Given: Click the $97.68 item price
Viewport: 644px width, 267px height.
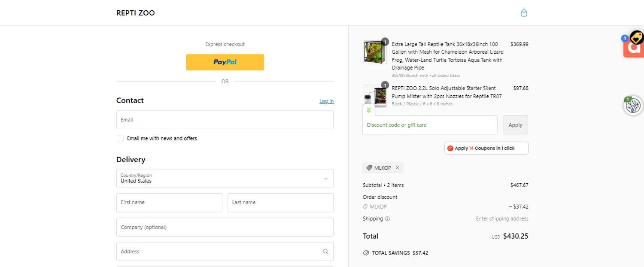Looking at the screenshot, I should coord(521,88).
